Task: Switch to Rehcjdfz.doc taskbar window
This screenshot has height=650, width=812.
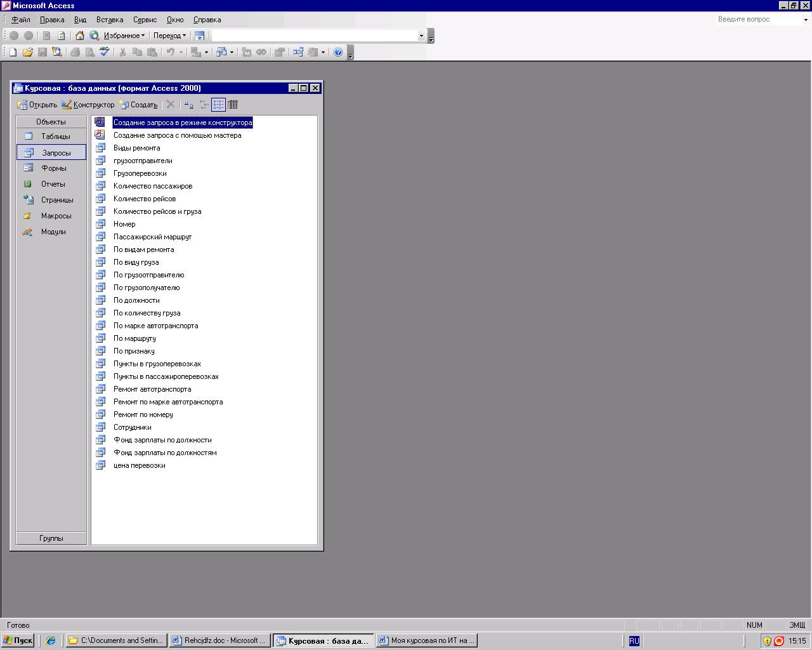Action: click(x=220, y=640)
